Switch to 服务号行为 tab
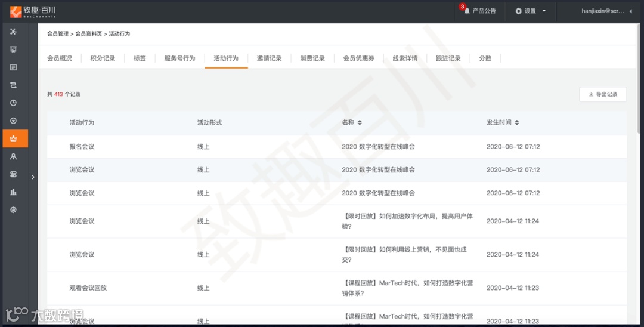 pyautogui.click(x=179, y=58)
